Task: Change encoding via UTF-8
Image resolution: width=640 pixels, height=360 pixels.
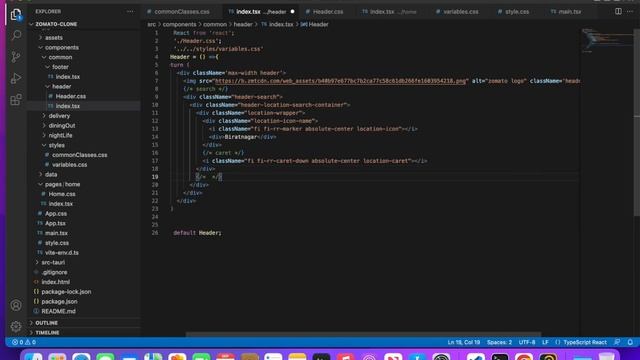Action: 527,342
